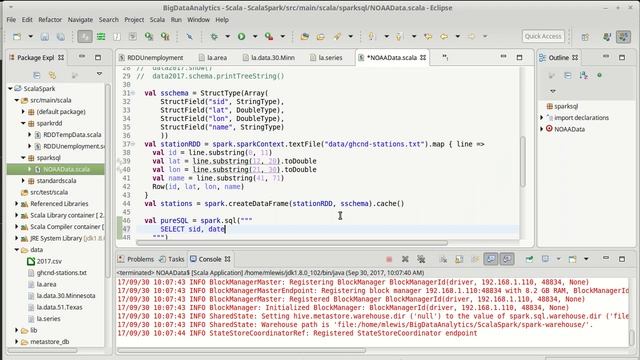Screen dimensions: 640x360
Task: Select 2017.csv in data folder
Action: [49, 261]
